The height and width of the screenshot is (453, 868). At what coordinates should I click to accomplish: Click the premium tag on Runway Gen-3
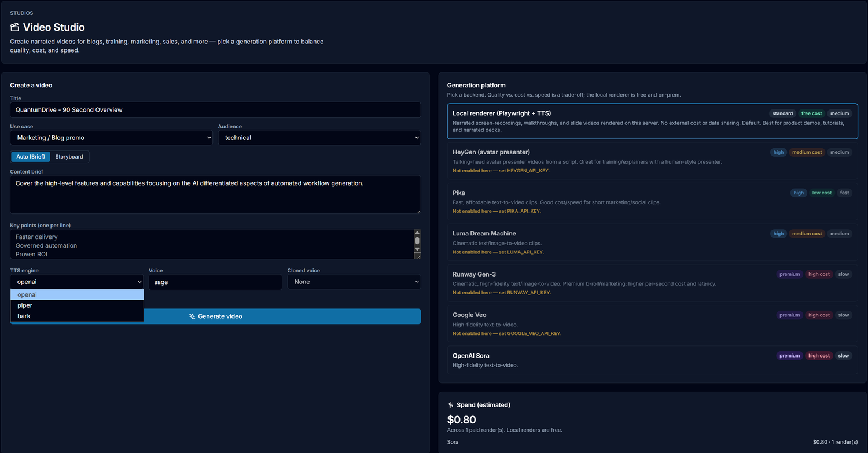tap(789, 274)
